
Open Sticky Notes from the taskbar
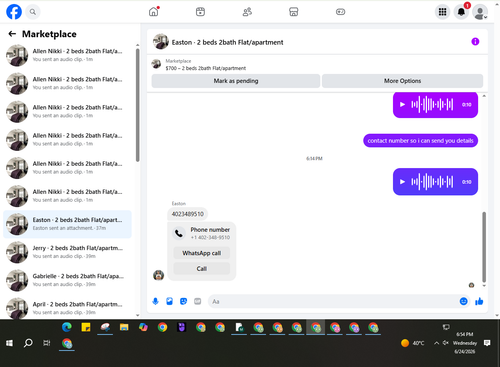pyautogui.click(x=86, y=327)
